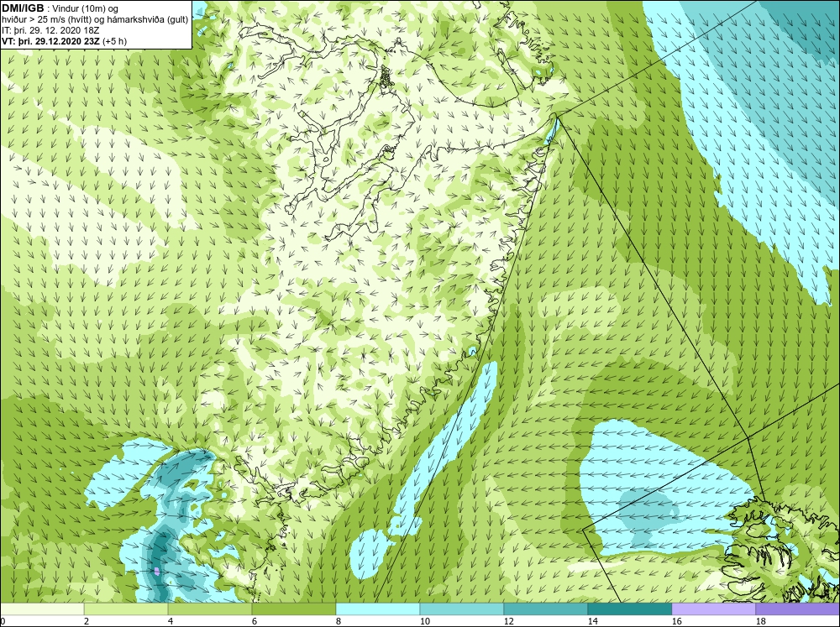Click the 12–14 m/s darker teal legend swatch
The height and width of the screenshot is (627, 840).
545,609
